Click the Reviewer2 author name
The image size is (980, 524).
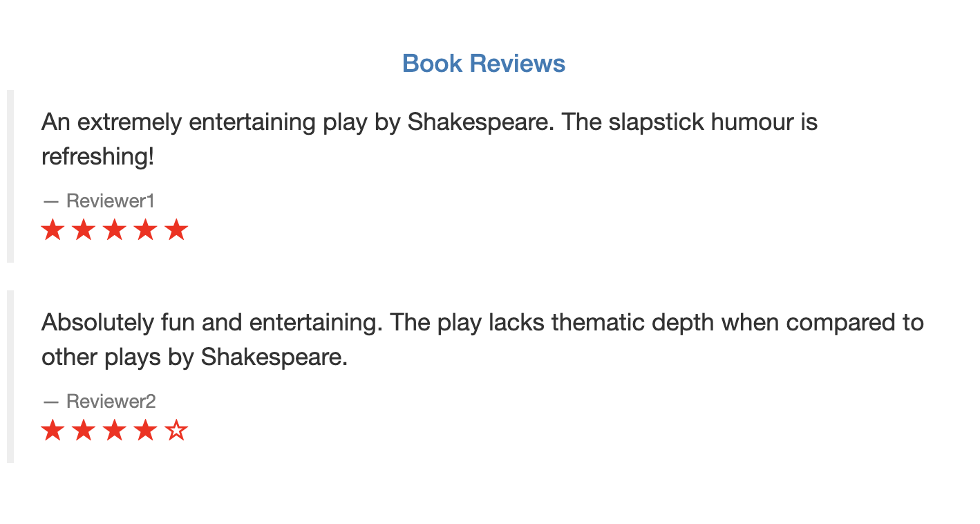(x=111, y=401)
